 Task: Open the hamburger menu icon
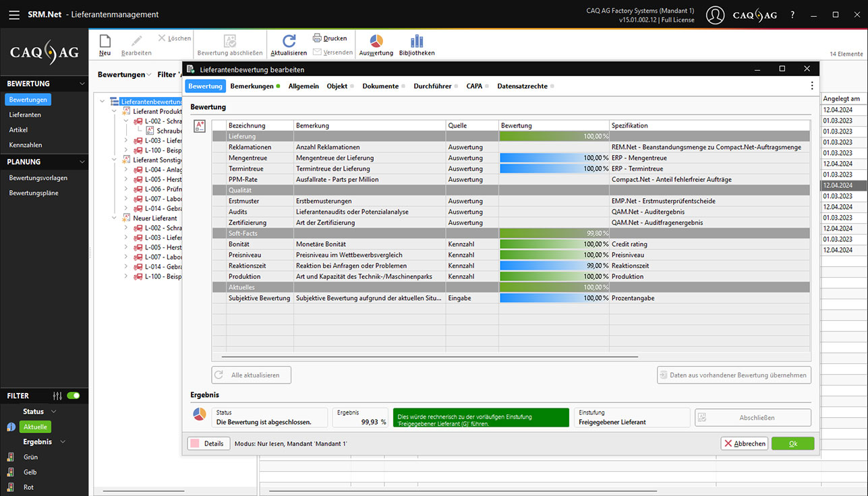coord(14,14)
